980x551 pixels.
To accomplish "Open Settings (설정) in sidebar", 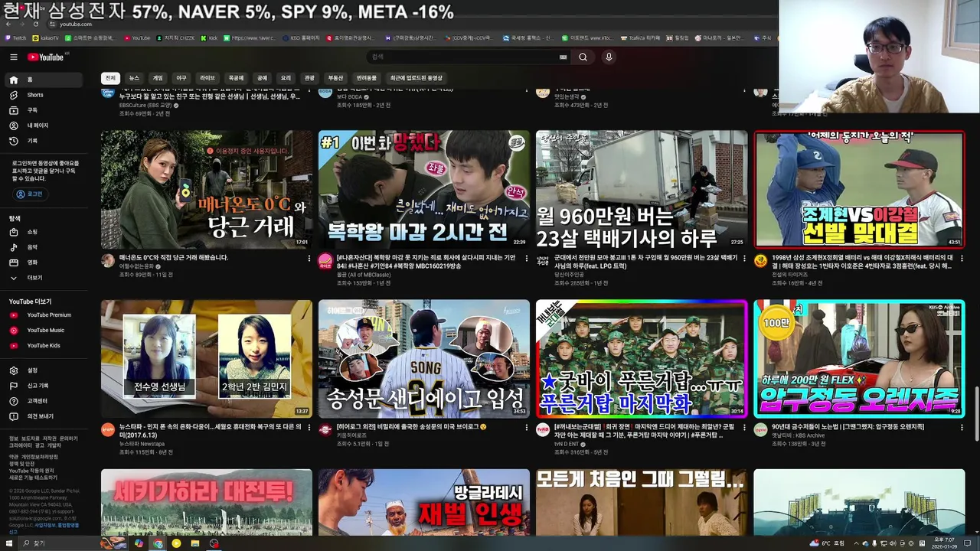I will click(x=44, y=370).
